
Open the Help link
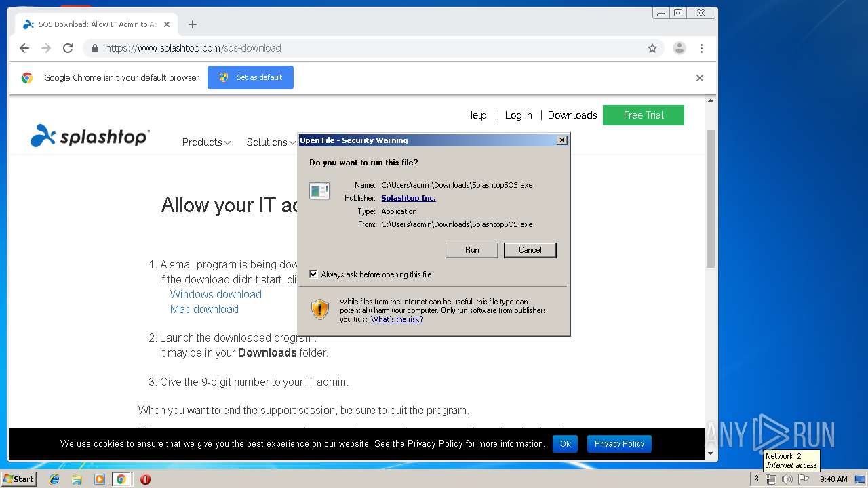click(476, 115)
